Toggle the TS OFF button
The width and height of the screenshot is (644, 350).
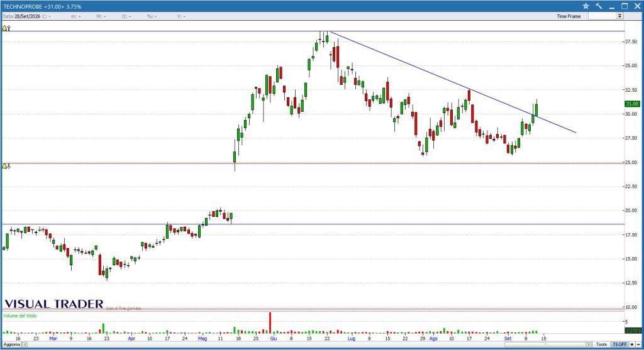pos(619,344)
